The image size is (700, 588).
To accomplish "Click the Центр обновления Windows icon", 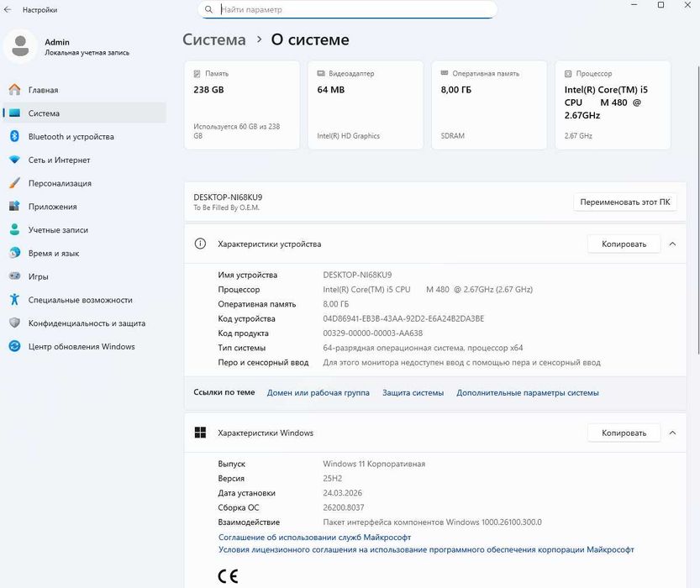I will (x=14, y=346).
